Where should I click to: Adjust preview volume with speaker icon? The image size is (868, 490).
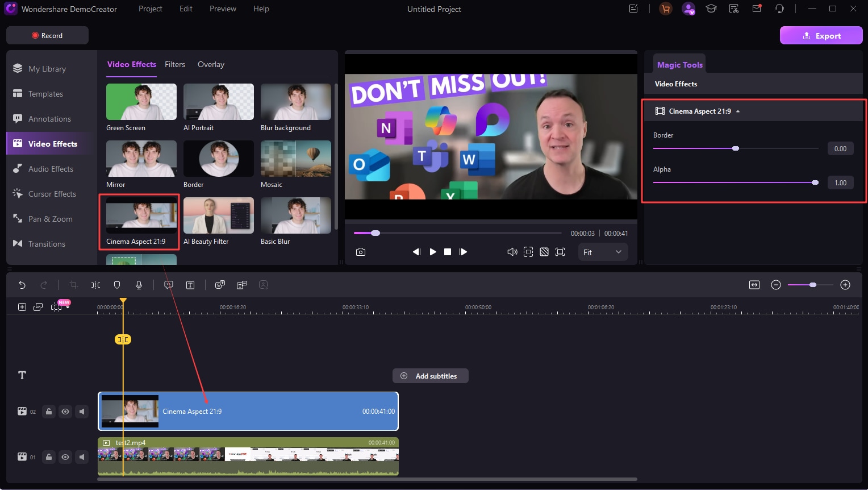coord(512,252)
